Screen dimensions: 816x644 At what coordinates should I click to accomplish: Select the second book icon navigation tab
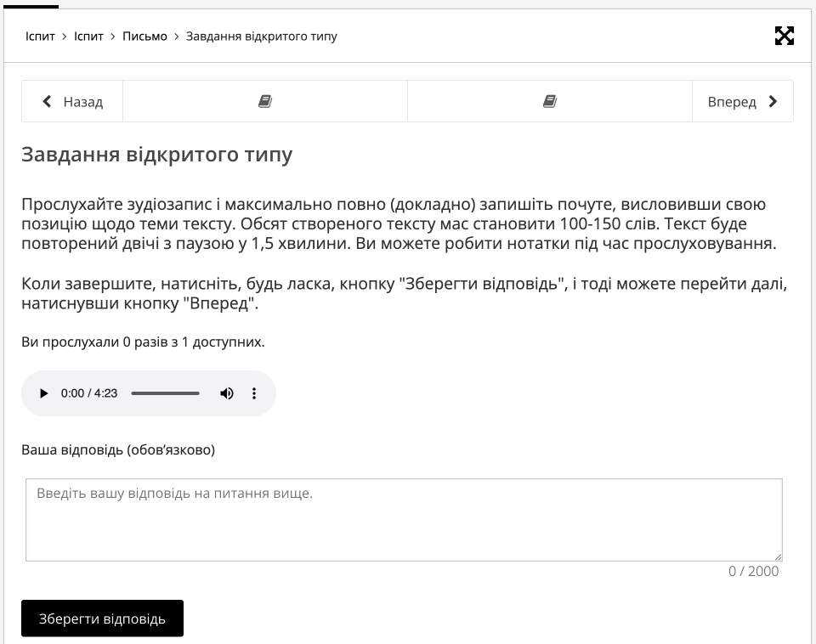click(x=550, y=102)
